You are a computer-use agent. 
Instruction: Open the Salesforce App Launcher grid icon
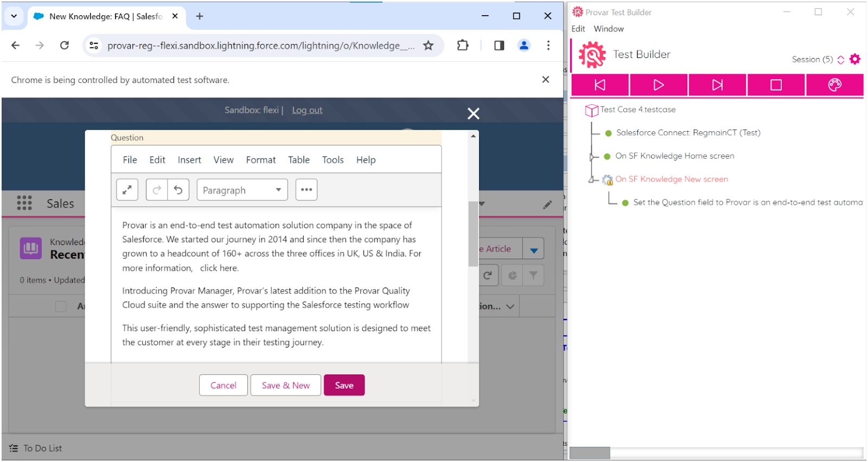[24, 203]
